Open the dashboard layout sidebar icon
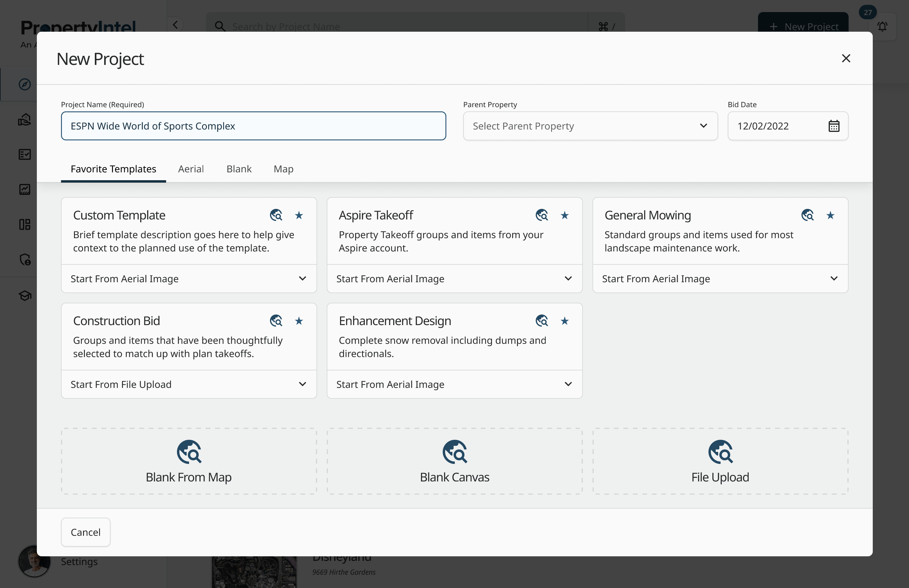Viewport: 909px width, 588px height. 24,225
